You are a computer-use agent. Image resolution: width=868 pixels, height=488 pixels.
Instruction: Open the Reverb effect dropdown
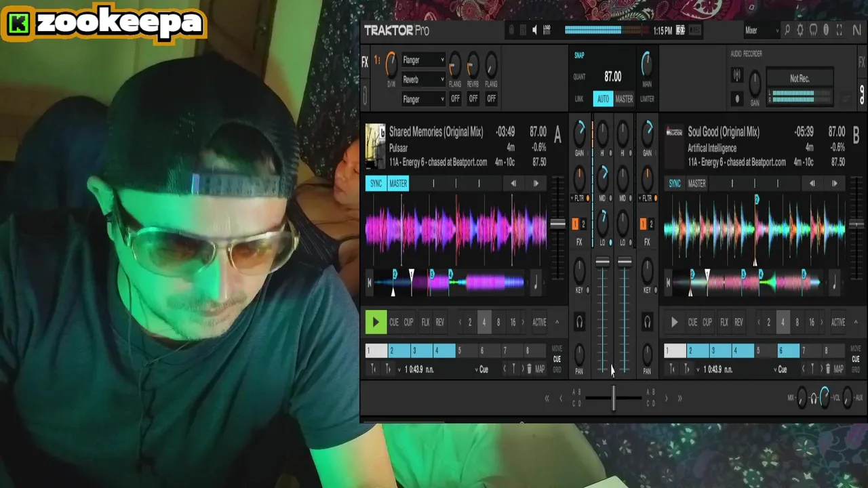423,79
